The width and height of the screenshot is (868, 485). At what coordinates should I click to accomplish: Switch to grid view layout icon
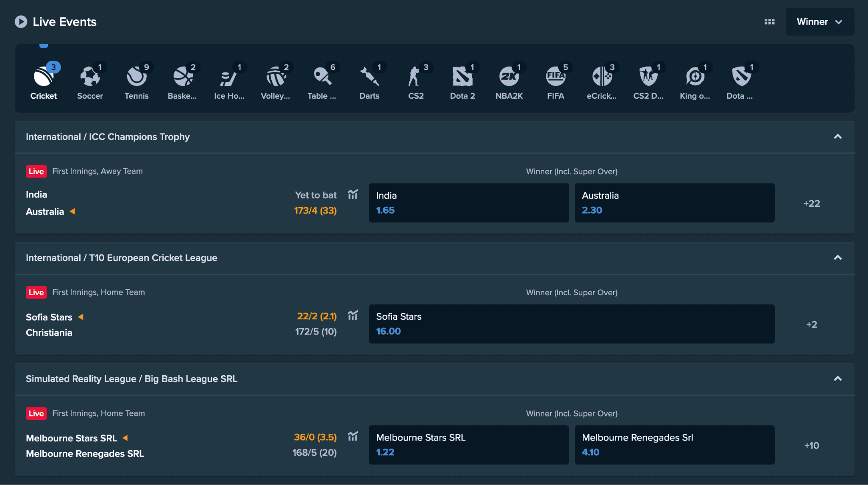coord(770,22)
